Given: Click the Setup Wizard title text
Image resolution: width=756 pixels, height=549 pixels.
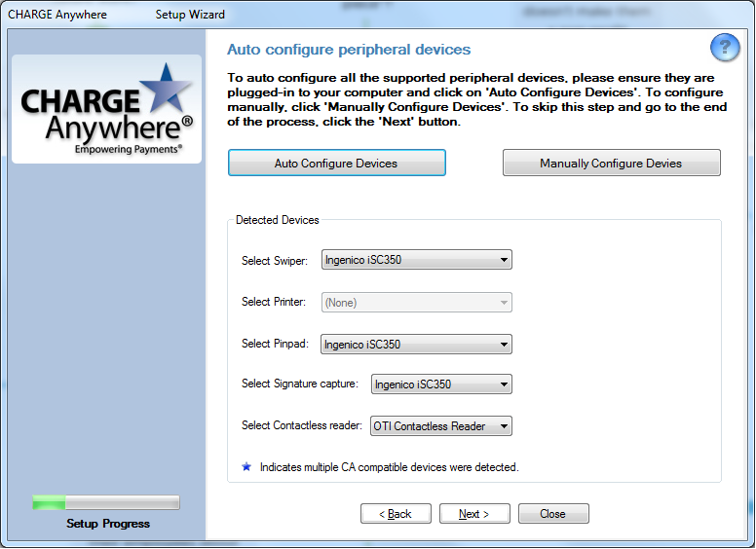Looking at the screenshot, I should click(x=190, y=15).
